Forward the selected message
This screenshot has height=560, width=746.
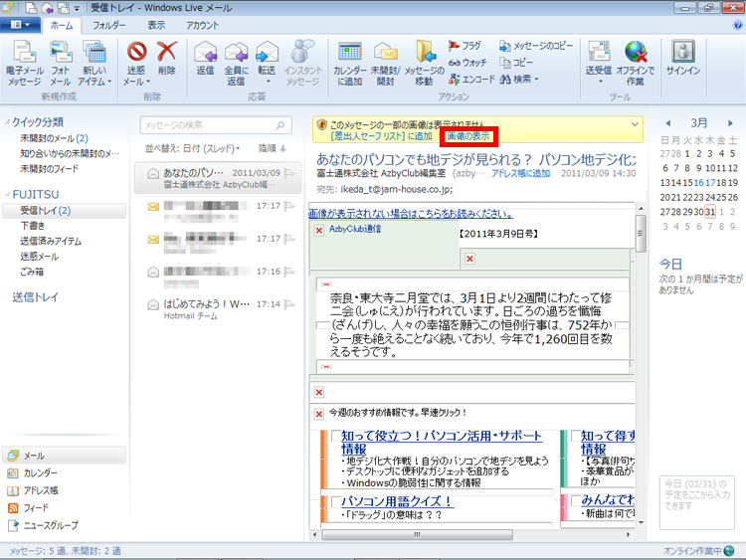(x=267, y=64)
